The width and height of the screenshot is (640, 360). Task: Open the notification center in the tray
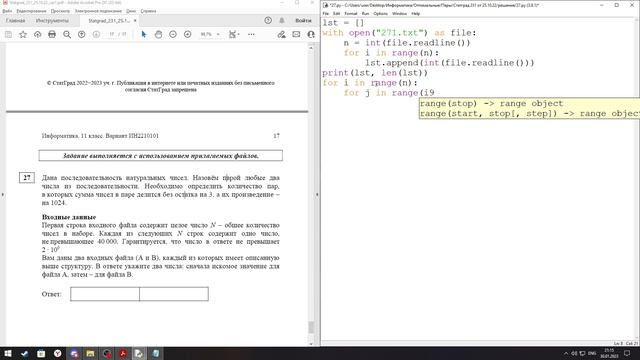627,353
